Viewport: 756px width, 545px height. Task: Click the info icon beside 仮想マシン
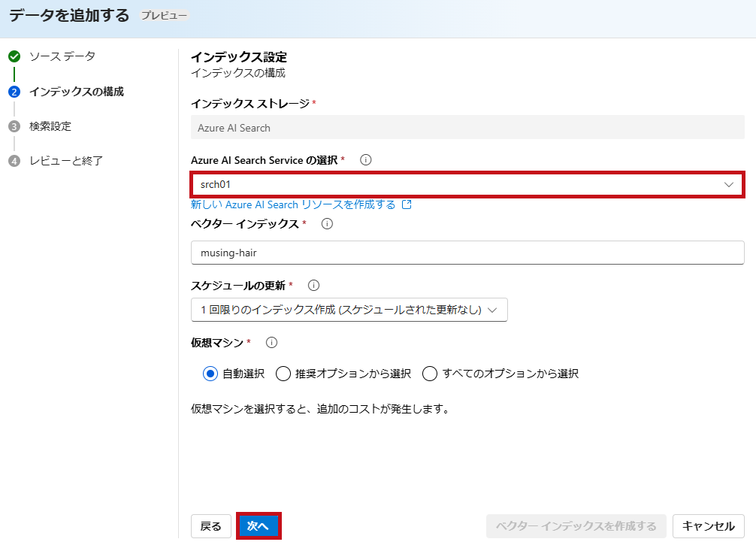click(271, 343)
